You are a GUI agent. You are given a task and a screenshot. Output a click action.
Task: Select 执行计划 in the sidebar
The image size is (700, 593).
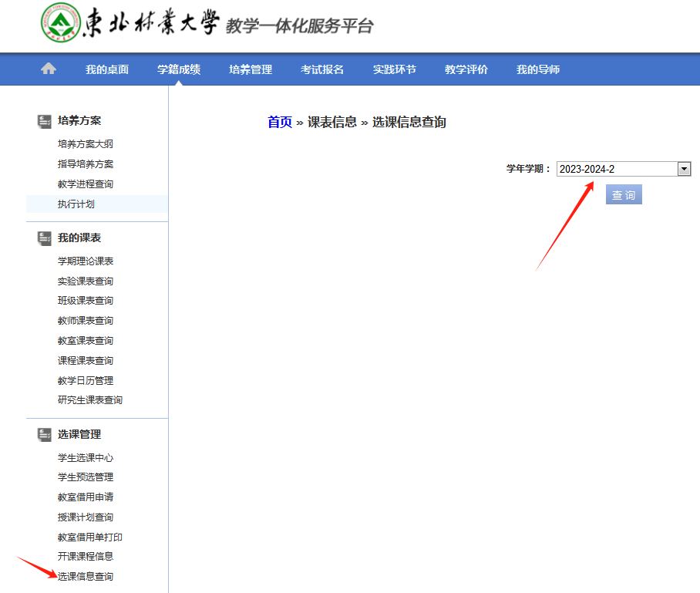[76, 204]
